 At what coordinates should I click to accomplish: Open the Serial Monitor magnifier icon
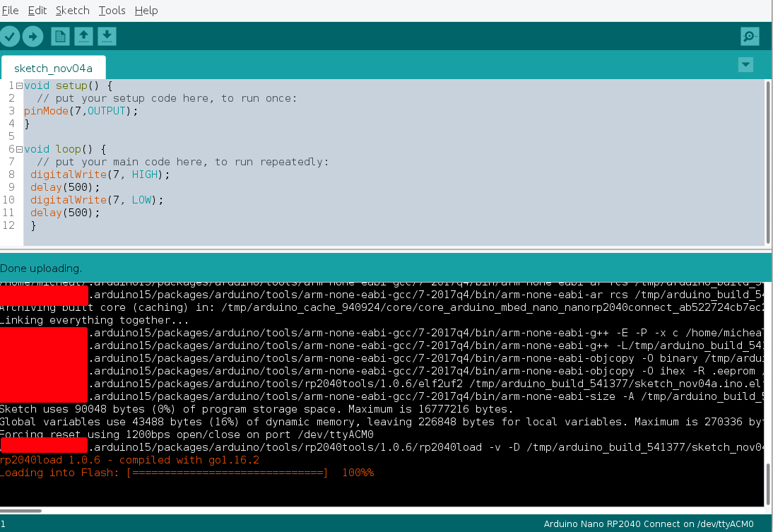click(x=750, y=35)
